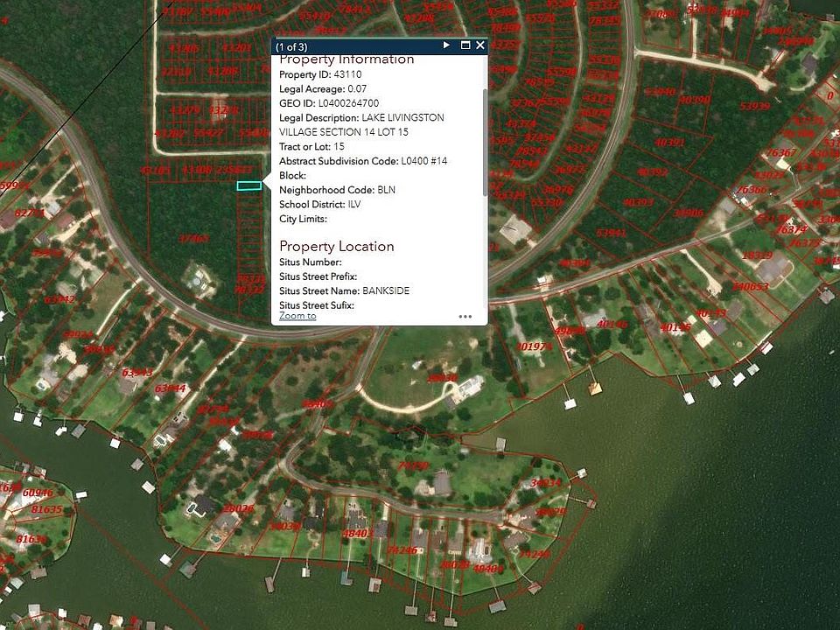Select parcel labeled 53939 on the map
The height and width of the screenshot is (630, 840).
coord(755,106)
